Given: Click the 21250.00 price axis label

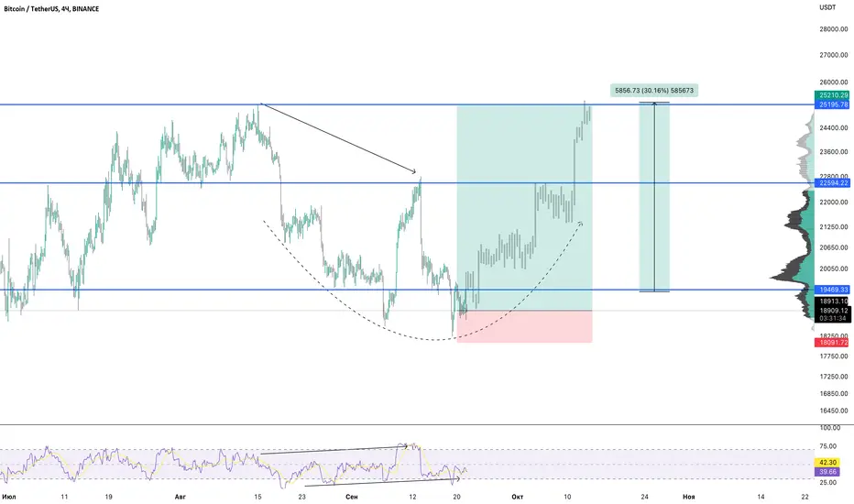Looking at the screenshot, I should coord(833,226).
